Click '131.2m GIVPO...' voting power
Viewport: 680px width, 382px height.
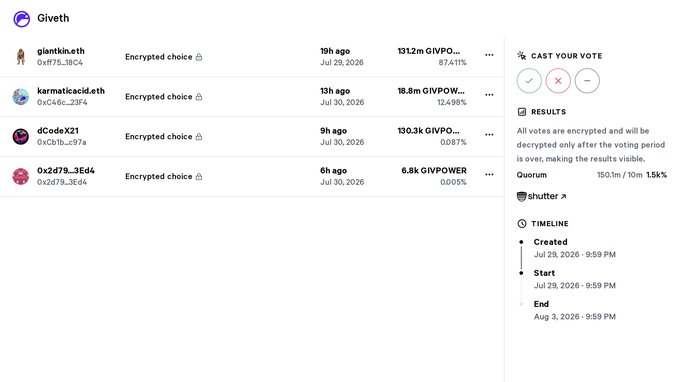tap(428, 51)
